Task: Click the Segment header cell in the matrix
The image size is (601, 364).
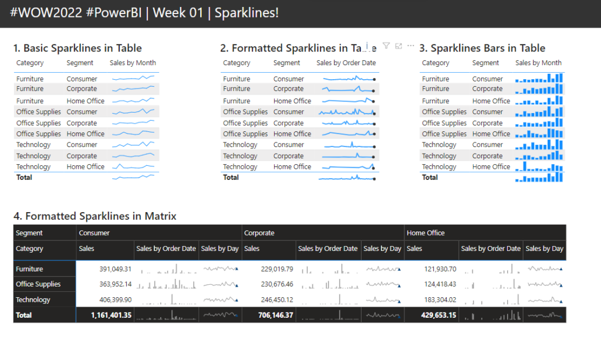Action: click(29, 233)
